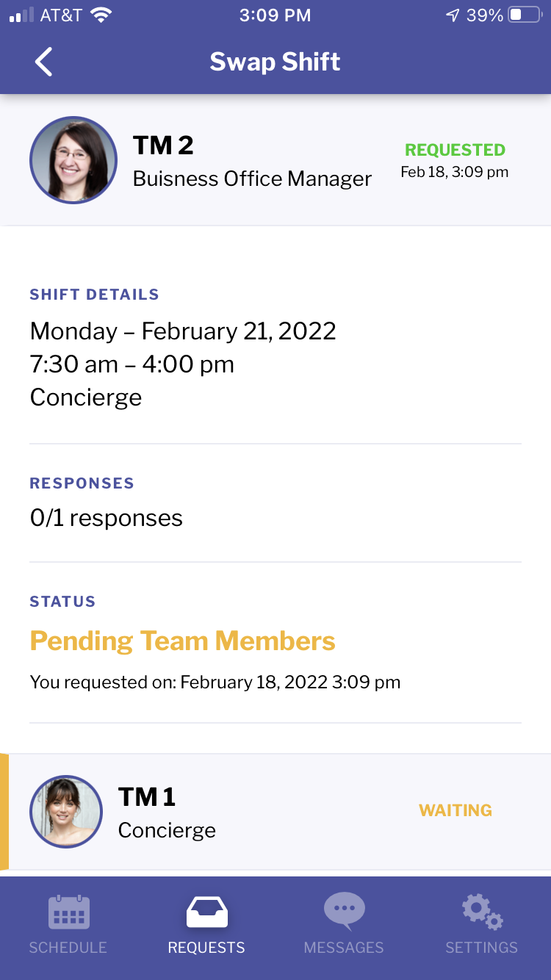Image resolution: width=551 pixels, height=980 pixels.
Task: Tap the Wi-Fi icon in status bar
Action: pyautogui.click(x=101, y=15)
